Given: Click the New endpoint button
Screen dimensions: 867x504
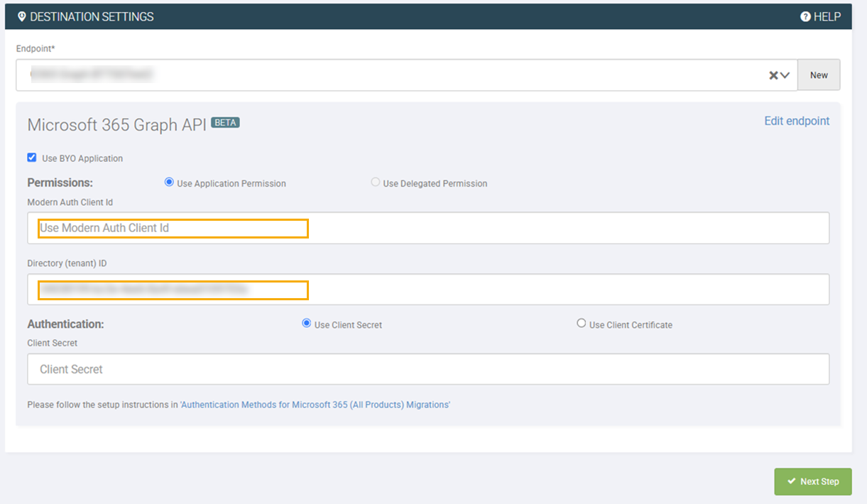Looking at the screenshot, I should click(819, 75).
